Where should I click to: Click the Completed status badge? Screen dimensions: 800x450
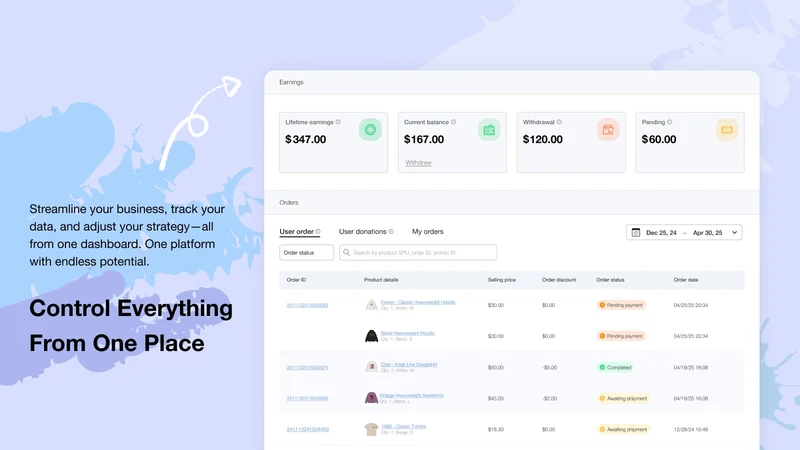tap(615, 367)
